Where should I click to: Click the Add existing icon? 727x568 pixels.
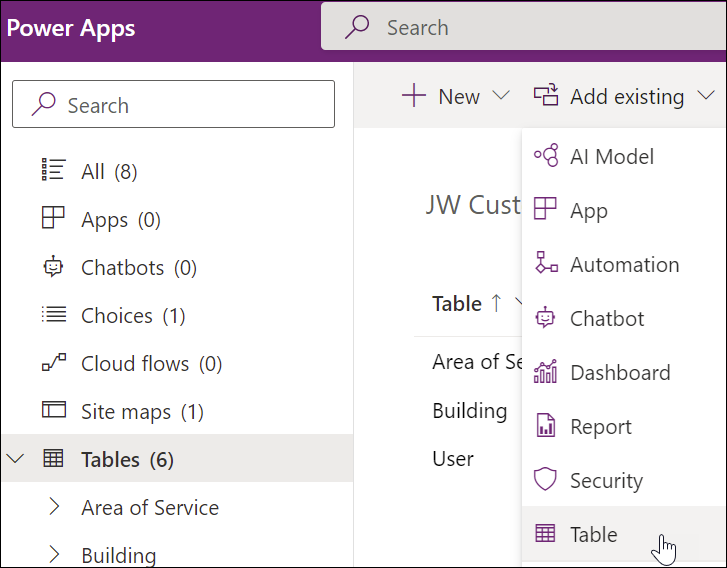click(x=546, y=95)
